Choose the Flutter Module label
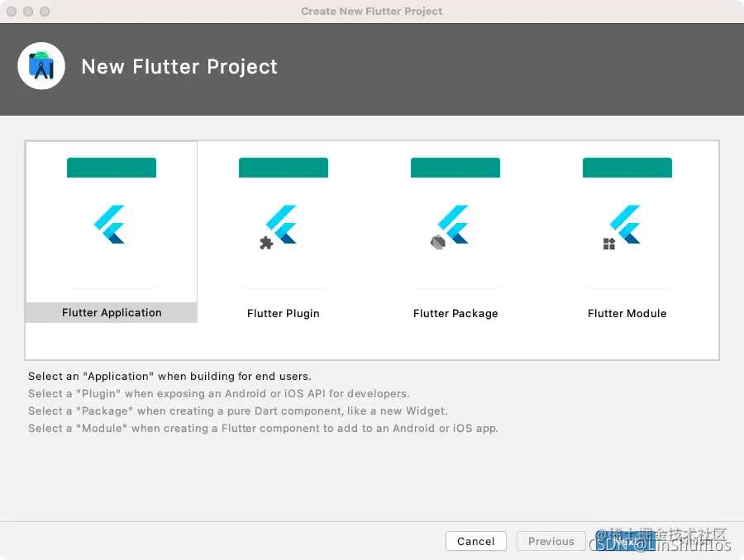The image size is (744, 560). pos(627,313)
